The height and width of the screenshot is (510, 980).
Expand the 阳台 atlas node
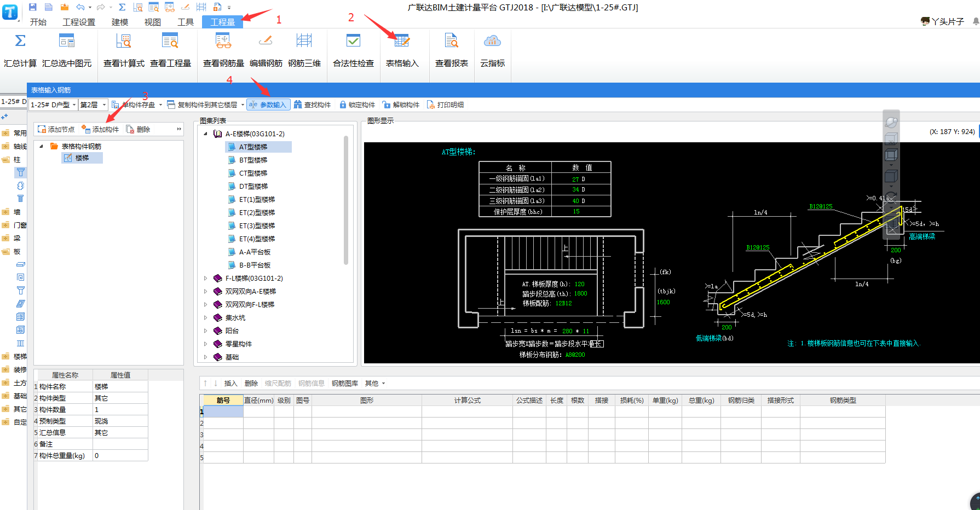pos(206,331)
